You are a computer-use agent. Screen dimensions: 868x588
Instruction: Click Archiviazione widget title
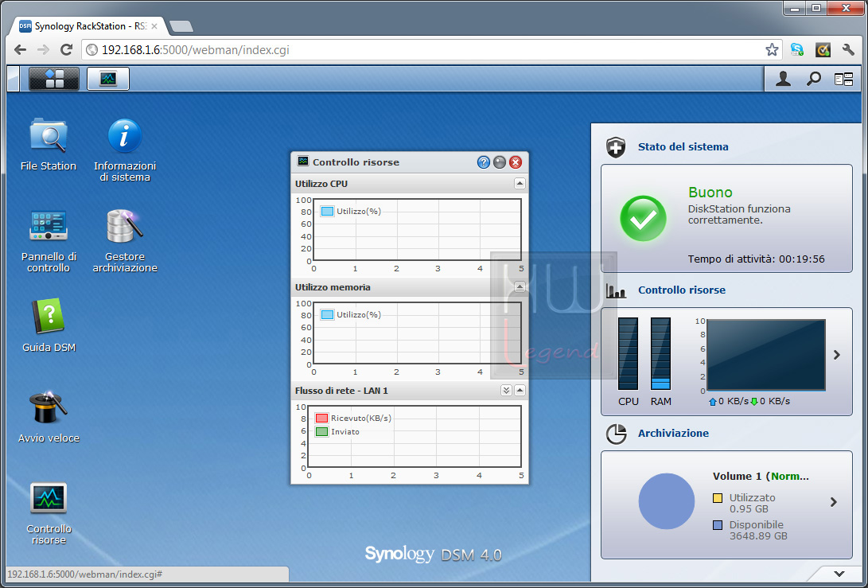(673, 434)
